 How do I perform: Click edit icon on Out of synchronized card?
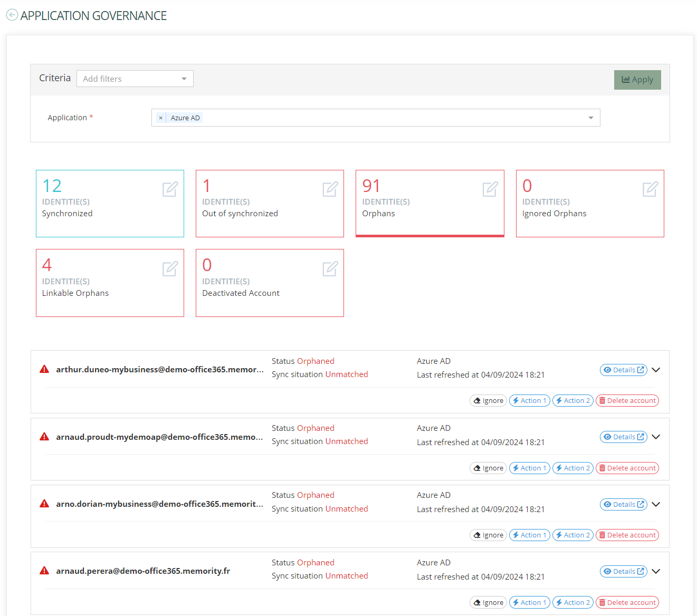tap(330, 189)
